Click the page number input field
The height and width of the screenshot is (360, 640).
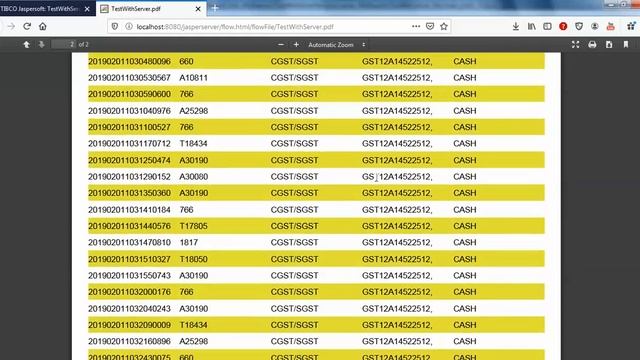click(x=64, y=44)
